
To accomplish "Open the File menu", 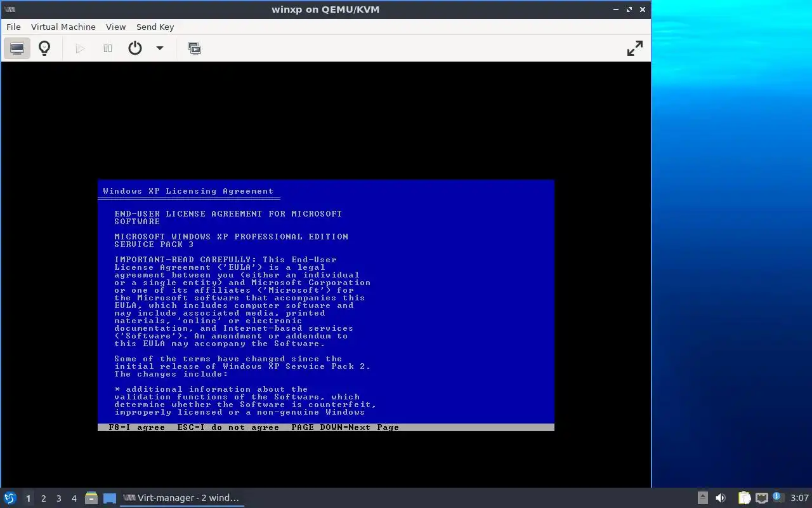I will point(13,27).
